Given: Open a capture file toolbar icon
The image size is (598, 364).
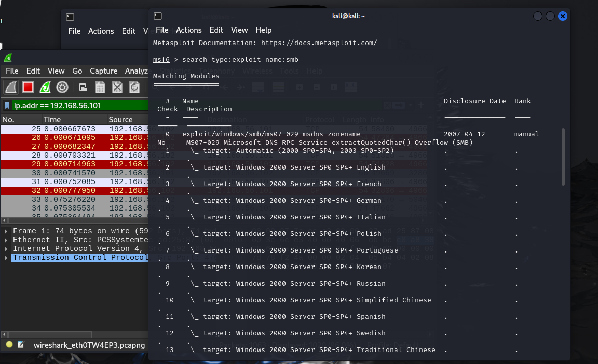Looking at the screenshot, I should [83, 88].
